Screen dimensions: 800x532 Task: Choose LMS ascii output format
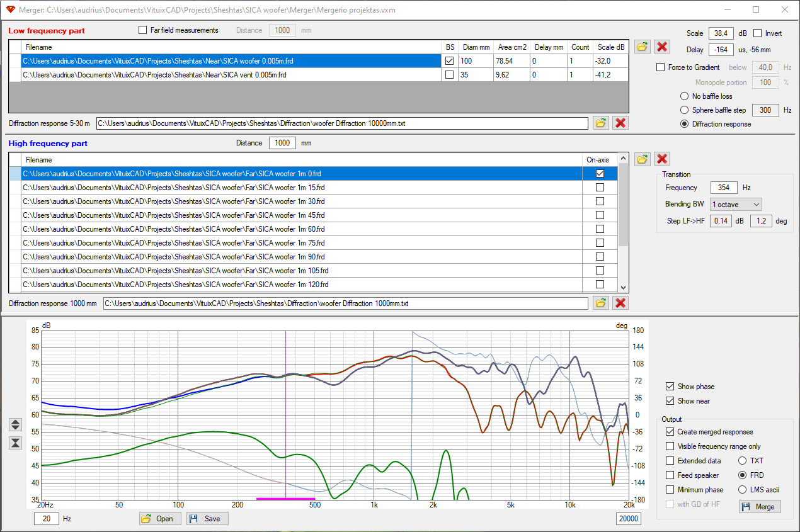pyautogui.click(x=742, y=490)
